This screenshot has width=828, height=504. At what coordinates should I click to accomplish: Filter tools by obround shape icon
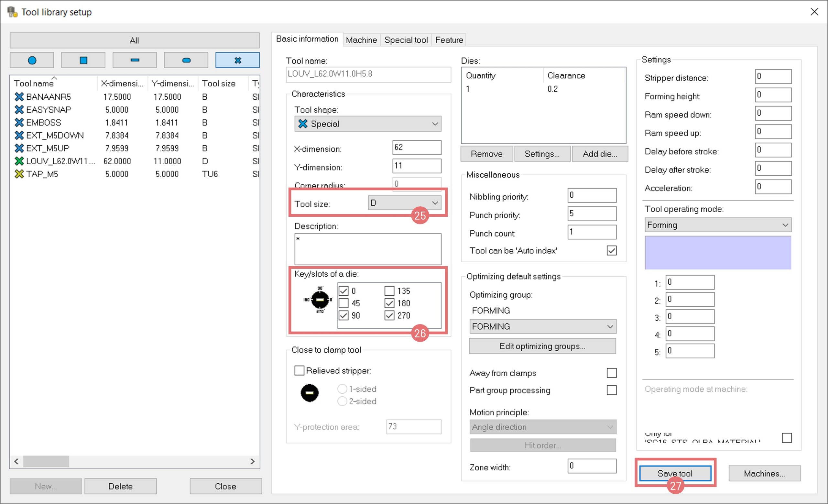[186, 60]
